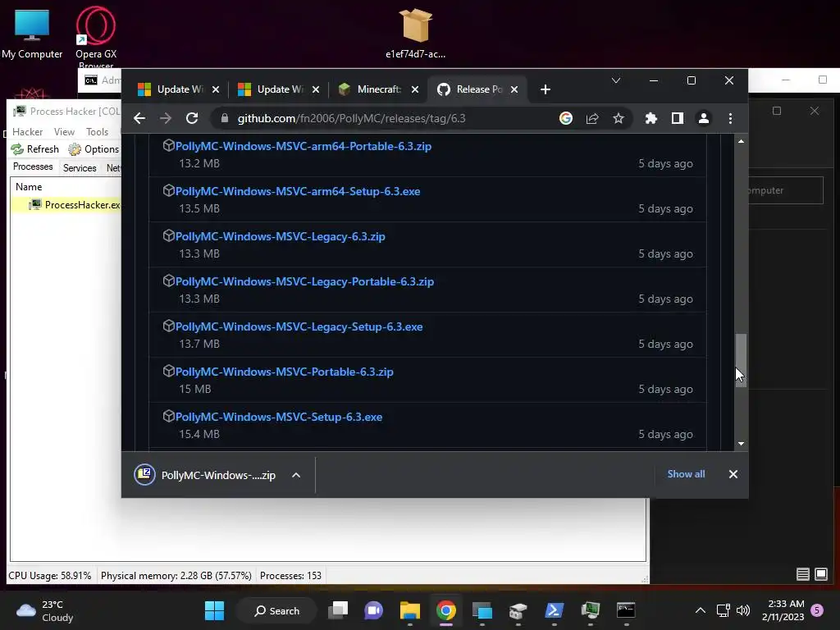Download PollyMC-Windows-MSVC-Setup-6.3.exe
840x630 pixels.
tap(279, 416)
